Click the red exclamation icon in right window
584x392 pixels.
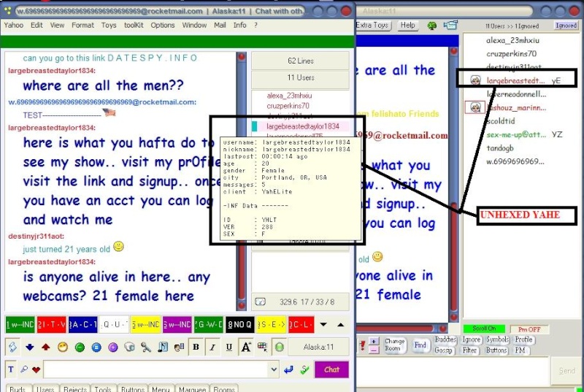[x=361, y=345]
